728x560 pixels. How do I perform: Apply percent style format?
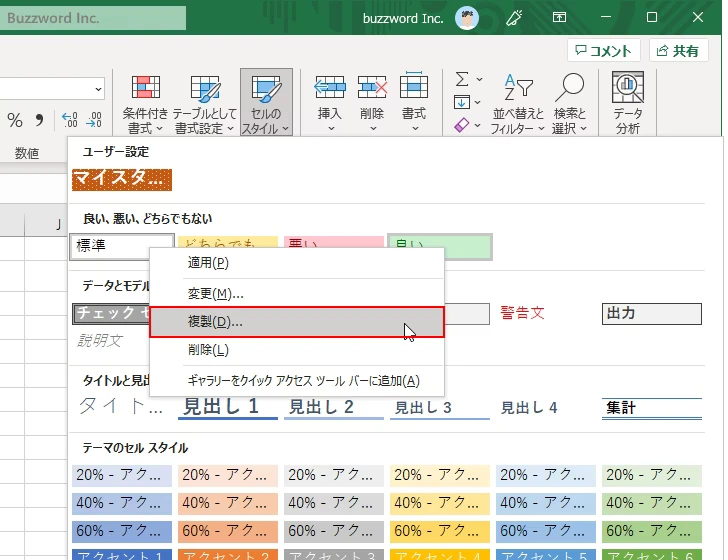15,120
